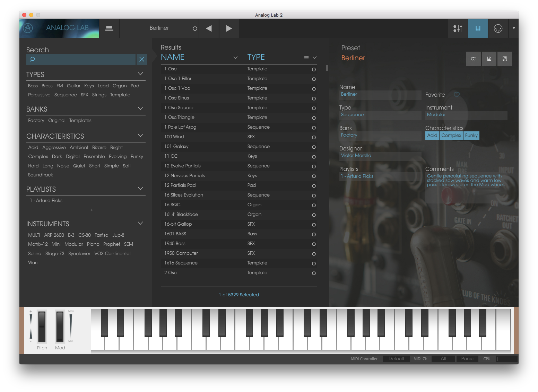
Task: Mark 1950 Computer preset as favorite
Action: click(314, 254)
